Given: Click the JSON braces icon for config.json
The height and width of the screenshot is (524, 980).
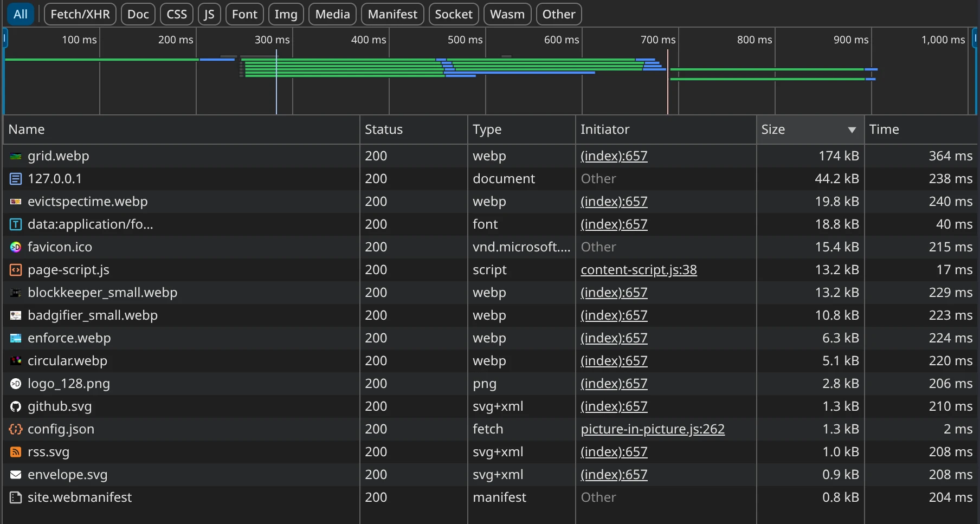Looking at the screenshot, I should tap(16, 429).
